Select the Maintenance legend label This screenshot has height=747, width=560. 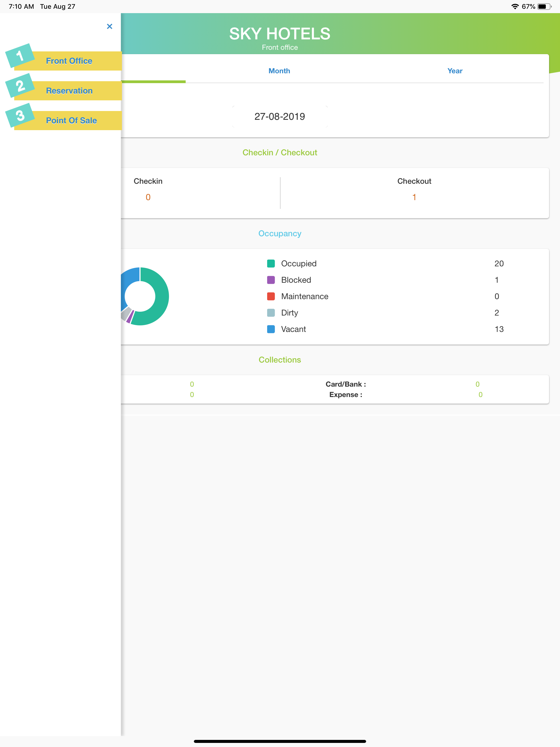click(305, 296)
